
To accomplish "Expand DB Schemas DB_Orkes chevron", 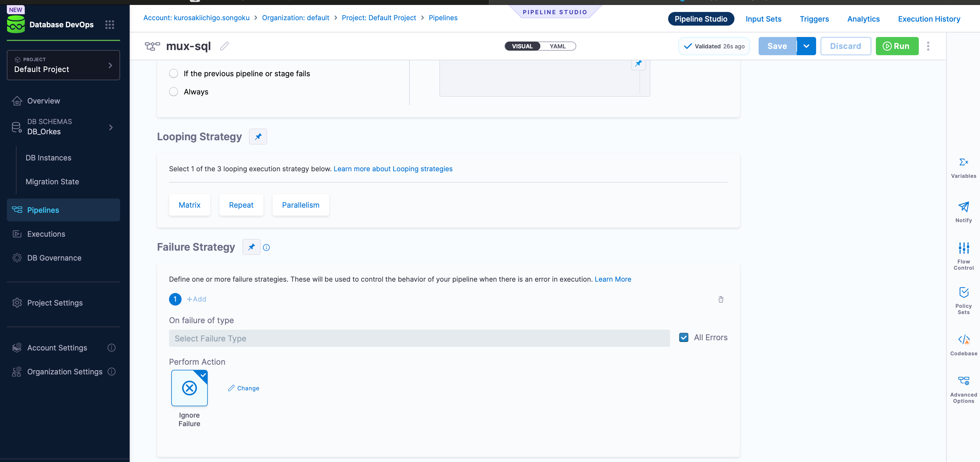I will (111, 127).
